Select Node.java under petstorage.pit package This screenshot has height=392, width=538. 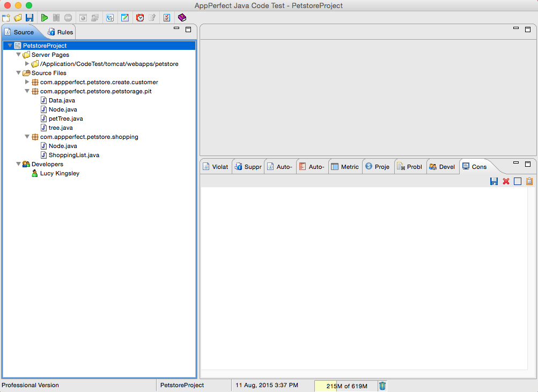[63, 109]
